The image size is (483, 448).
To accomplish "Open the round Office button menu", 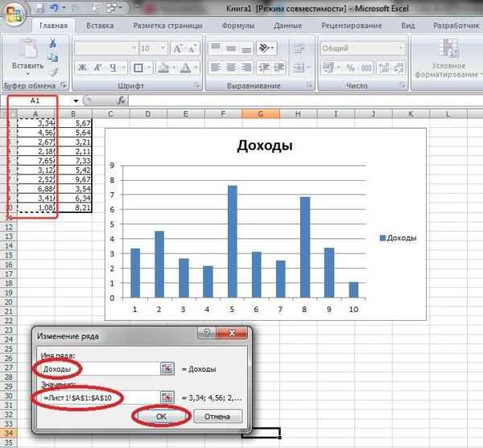I will (x=14, y=14).
